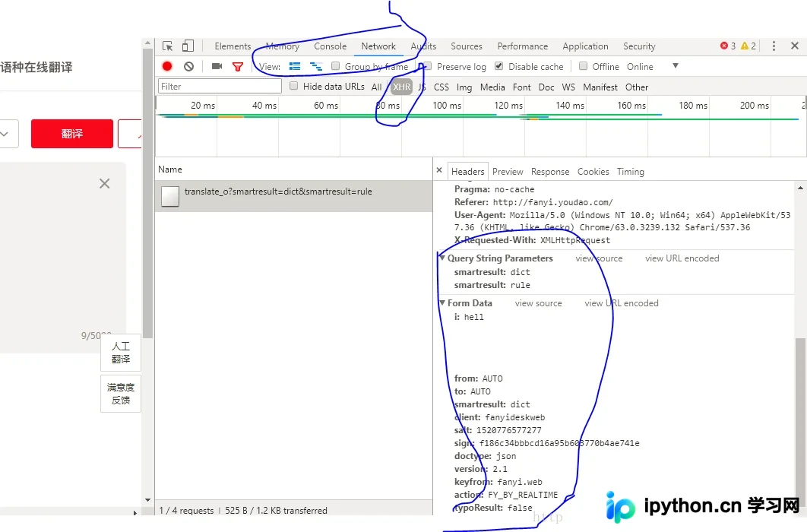Viewport: 807px width, 532px height.
Task: Click the sign value f186c34bbbcd16a95b603770b4ae741e
Action: point(559,443)
